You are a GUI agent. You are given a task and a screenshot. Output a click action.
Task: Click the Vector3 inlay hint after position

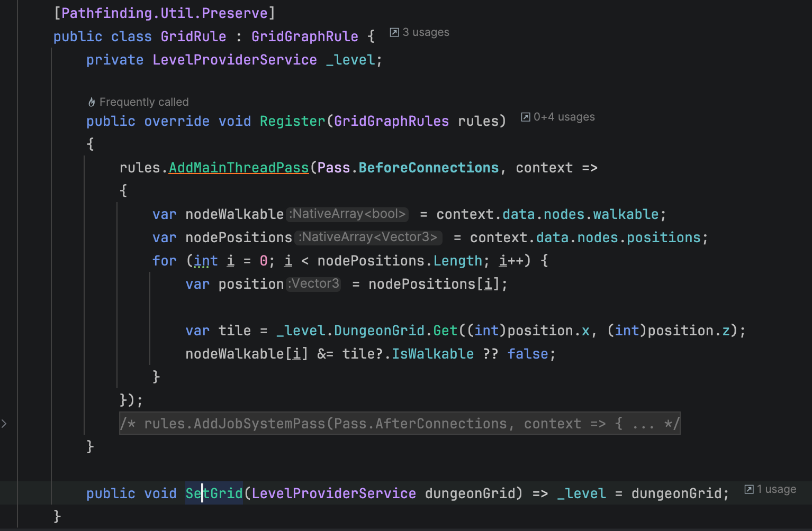(x=314, y=283)
